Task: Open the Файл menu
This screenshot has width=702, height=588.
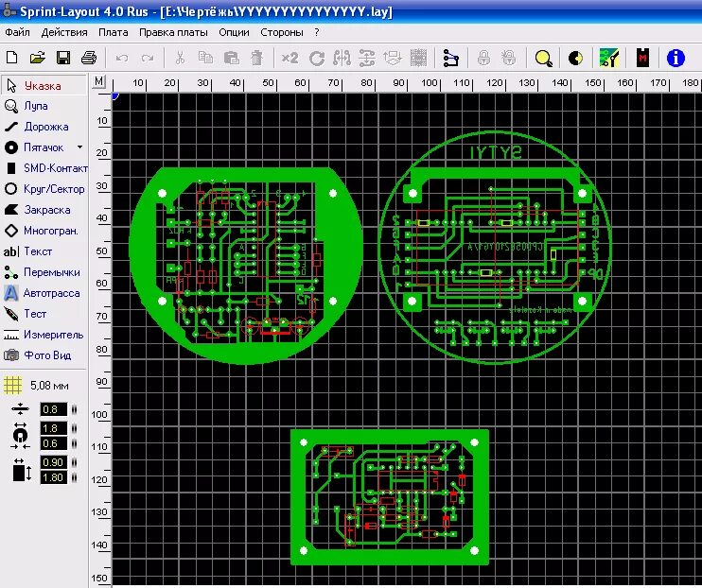Action: coord(17,32)
